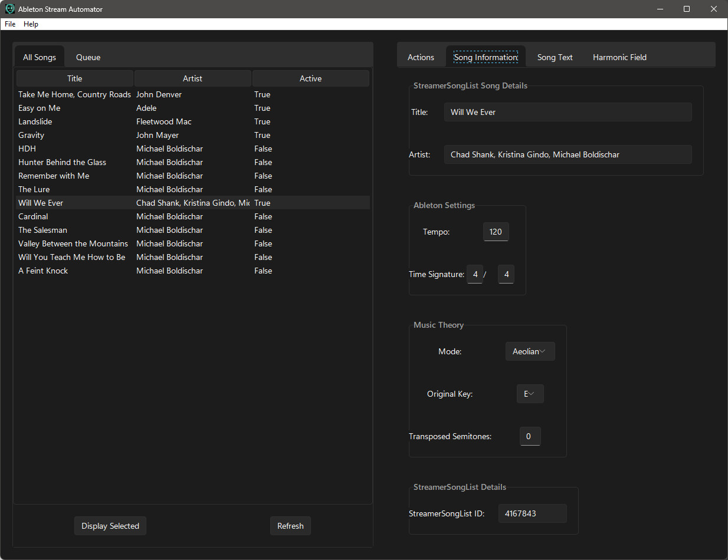The height and width of the screenshot is (560, 728).
Task: Select the song Cardinal
Action: (33, 216)
